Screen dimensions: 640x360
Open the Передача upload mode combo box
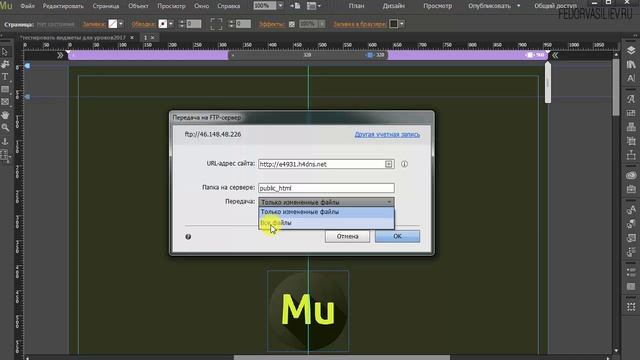tap(326, 202)
